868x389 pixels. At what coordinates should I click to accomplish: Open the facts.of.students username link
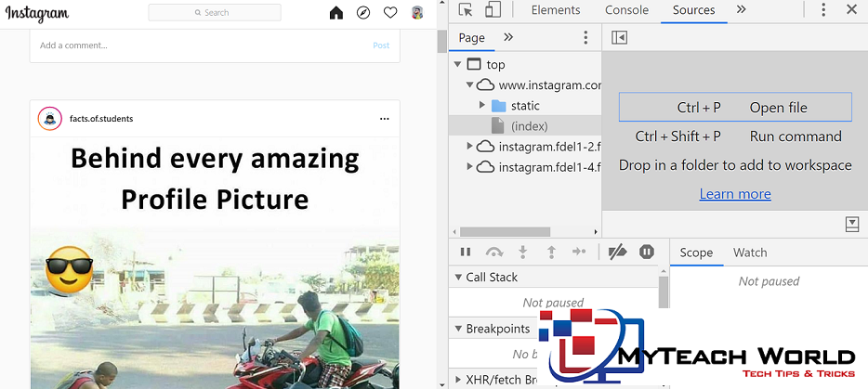point(101,119)
